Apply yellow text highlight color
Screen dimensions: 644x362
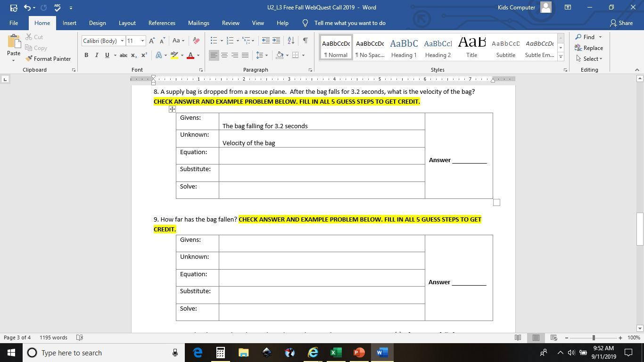[174, 56]
